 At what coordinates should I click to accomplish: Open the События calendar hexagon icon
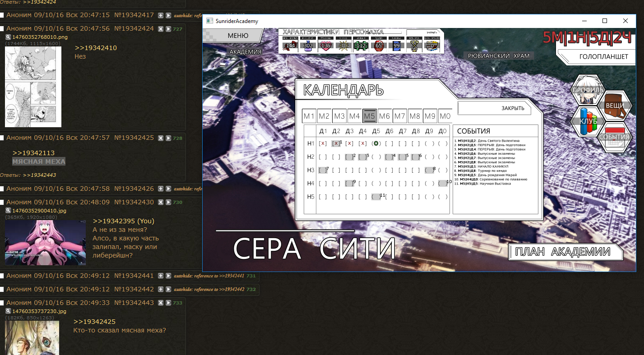(x=615, y=137)
